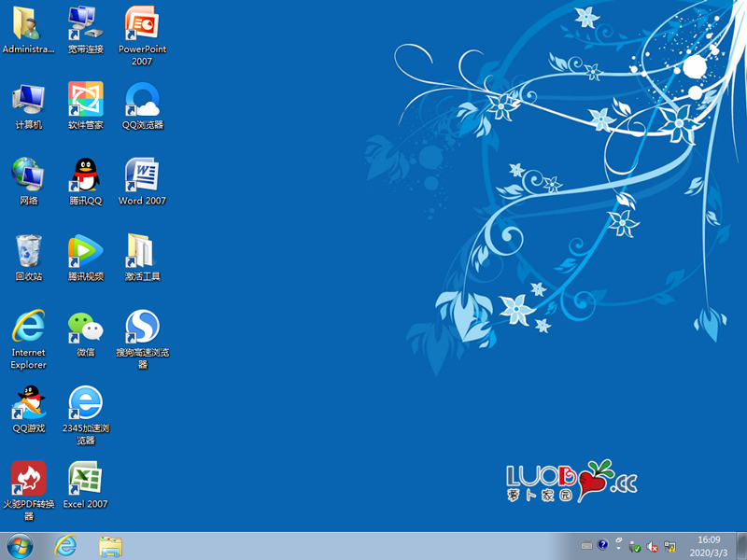Image resolution: width=747 pixels, height=560 pixels.
Task: Select the 2345加速浏览器 desktop icon
Action: [x=85, y=403]
